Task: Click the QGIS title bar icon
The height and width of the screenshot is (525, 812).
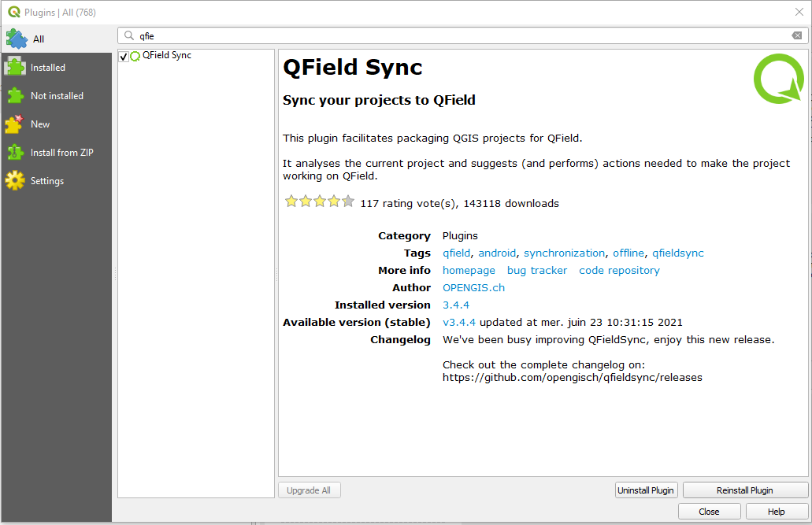Action: 14,12
